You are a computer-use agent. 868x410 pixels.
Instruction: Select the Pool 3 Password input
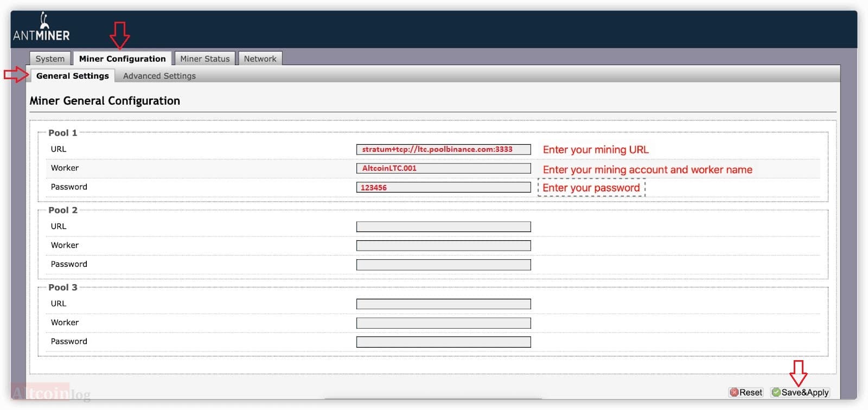(x=443, y=342)
